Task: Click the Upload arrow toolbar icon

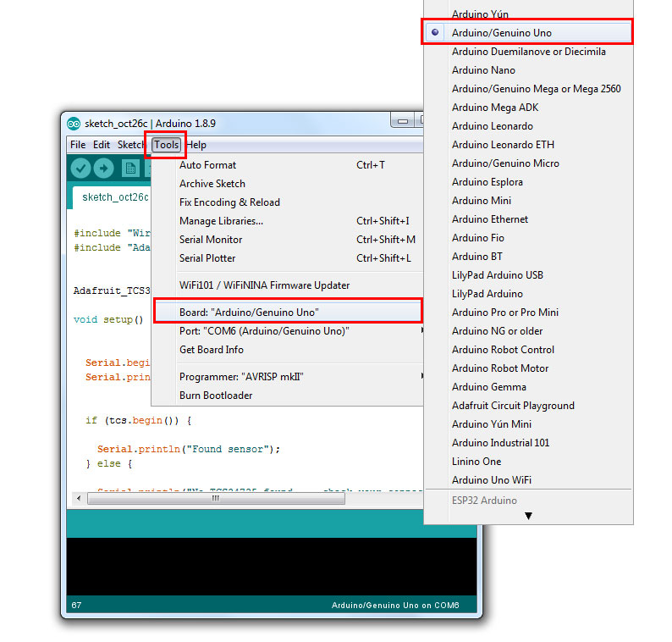Action: tap(104, 168)
